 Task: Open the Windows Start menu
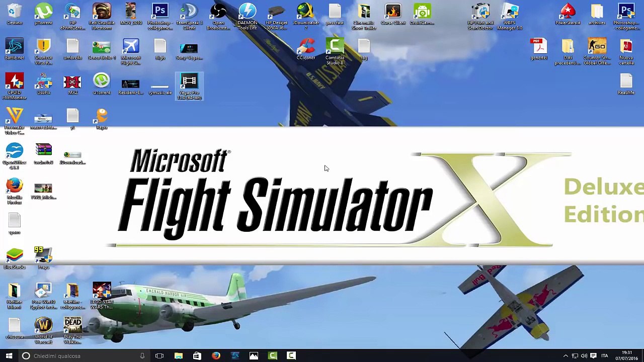click(9, 356)
